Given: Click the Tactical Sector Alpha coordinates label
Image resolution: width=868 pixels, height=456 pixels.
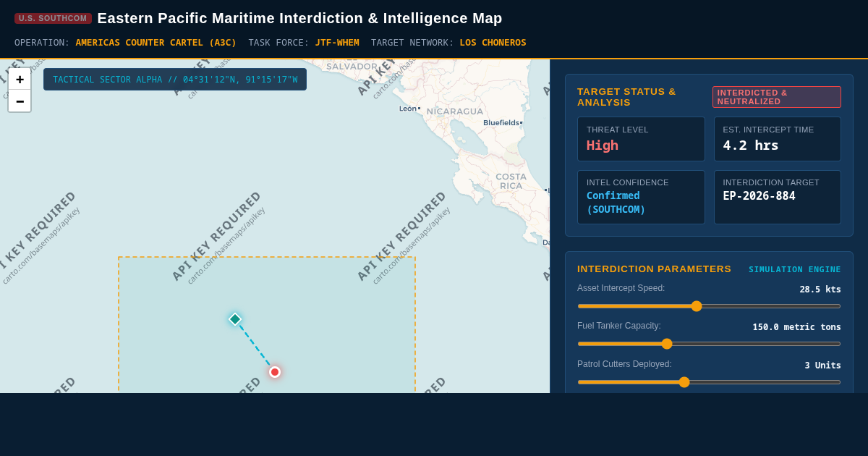Looking at the screenshot, I should point(175,80).
